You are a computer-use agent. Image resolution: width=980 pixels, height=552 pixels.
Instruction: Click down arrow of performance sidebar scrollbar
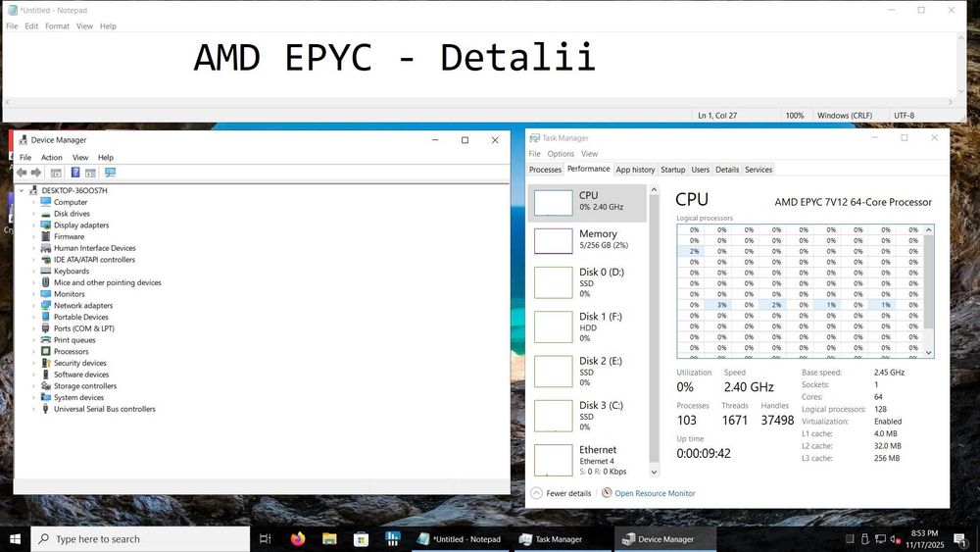[x=654, y=472]
